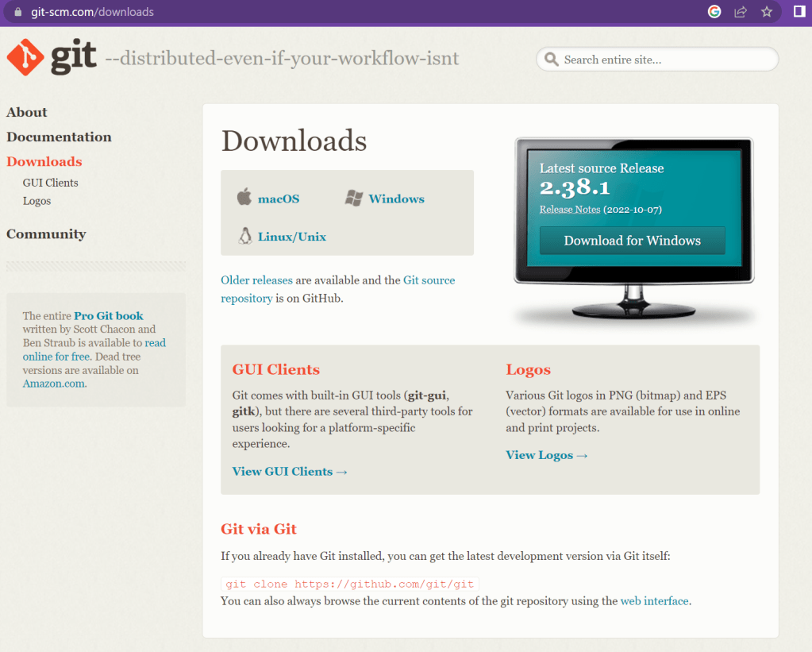Open the Community section
Viewport: 812px width, 652px height.
pyautogui.click(x=46, y=234)
